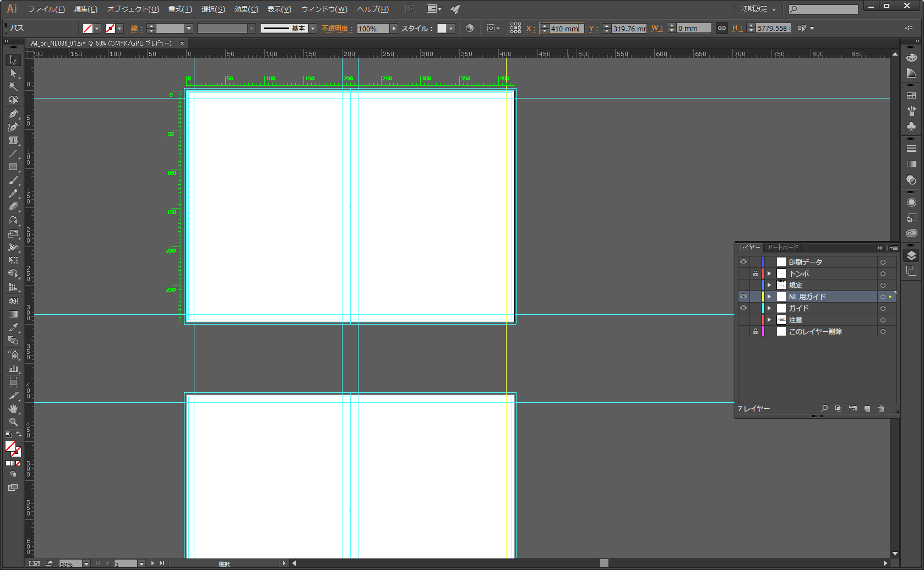Screen dimensions: 924x570
Task: Click the 線 stroke label link
Action: tap(137, 29)
